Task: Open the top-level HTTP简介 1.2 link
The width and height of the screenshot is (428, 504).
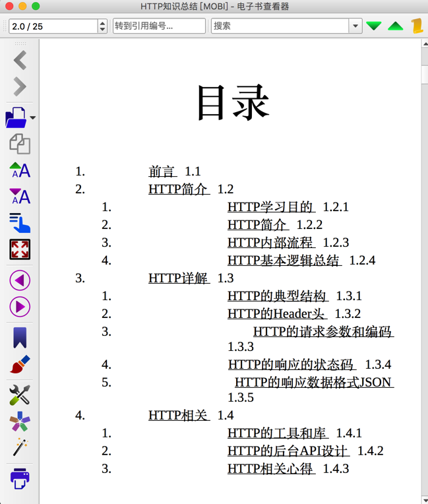Action: [x=179, y=189]
